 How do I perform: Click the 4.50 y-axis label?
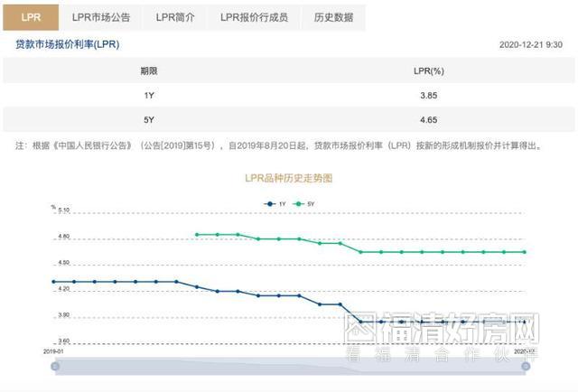coord(64,263)
